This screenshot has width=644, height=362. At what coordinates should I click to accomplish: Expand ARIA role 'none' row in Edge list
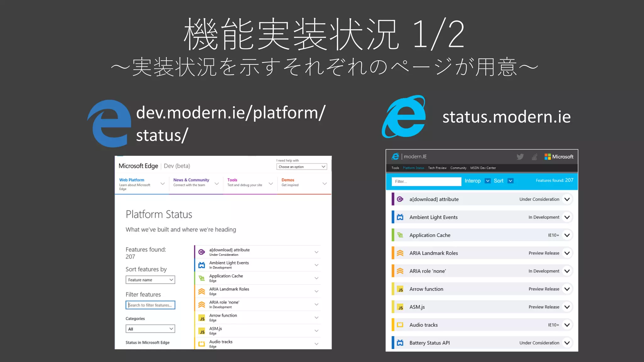click(x=316, y=305)
